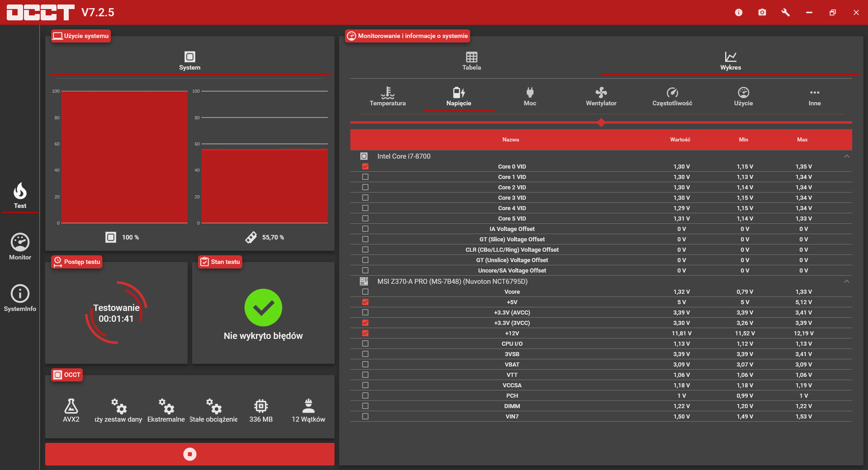Sort table by Wartość column
This screenshot has height=470, width=868.
680,140
